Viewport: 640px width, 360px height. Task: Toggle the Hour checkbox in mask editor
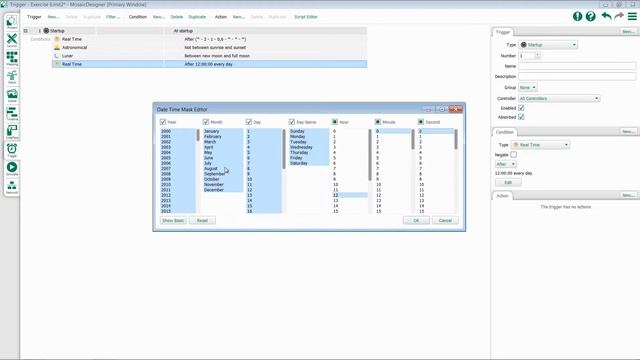335,122
